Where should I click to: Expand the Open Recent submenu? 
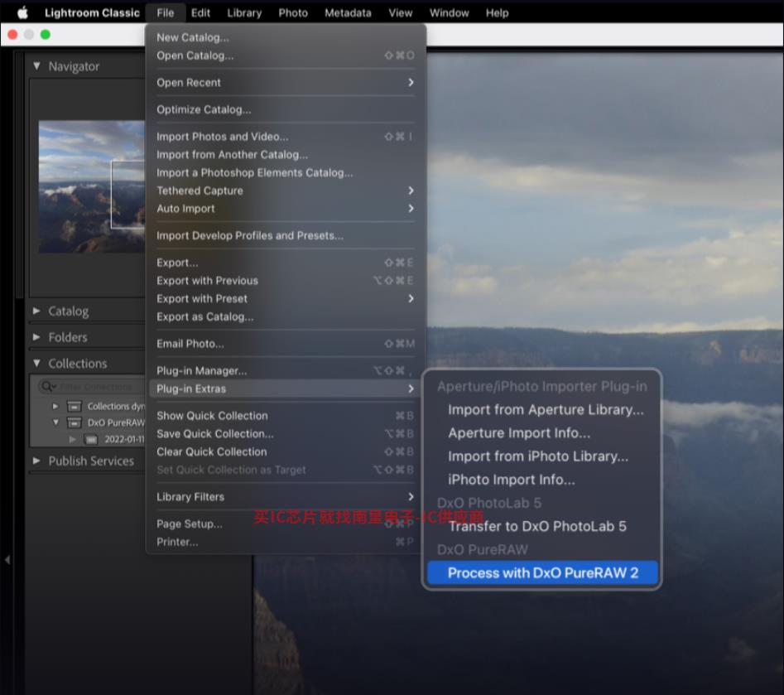(286, 83)
